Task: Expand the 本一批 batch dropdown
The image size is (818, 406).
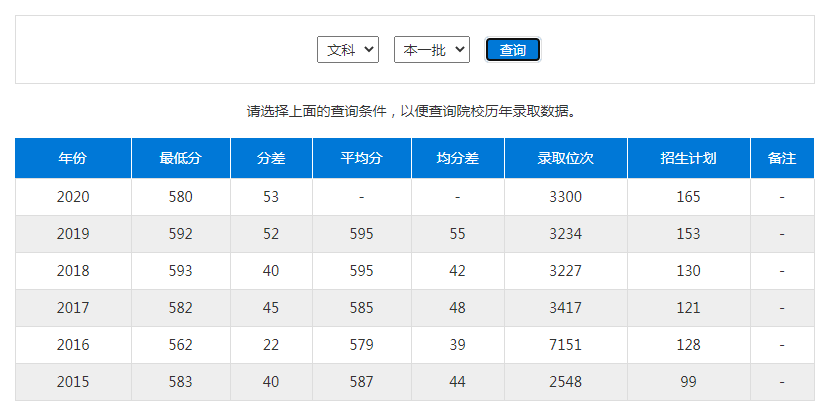Action: [431, 50]
